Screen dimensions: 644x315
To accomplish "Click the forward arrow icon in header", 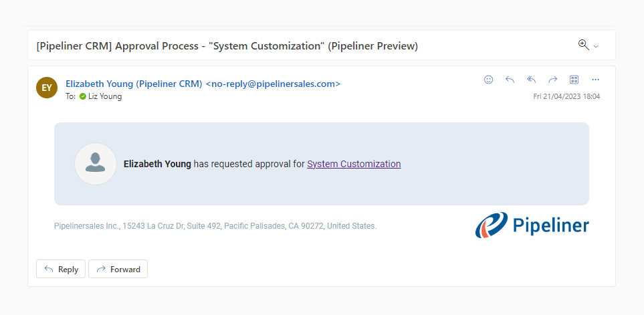I will pyautogui.click(x=552, y=80).
